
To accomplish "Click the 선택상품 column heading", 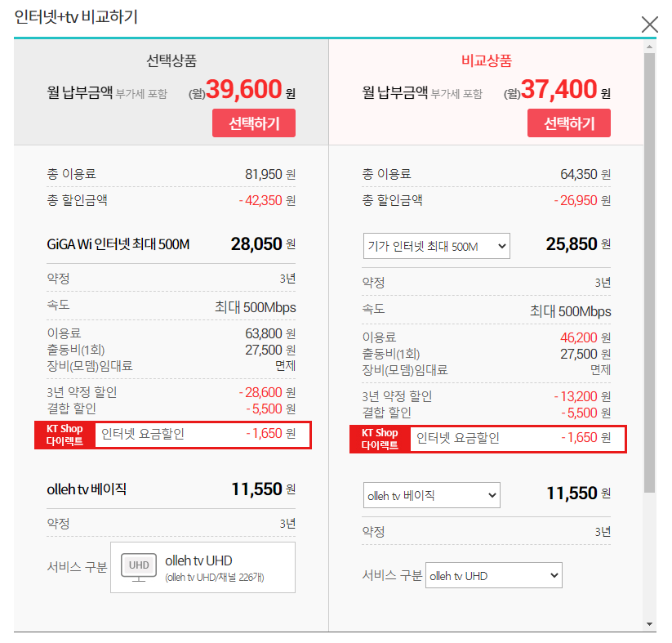I will click(171, 61).
